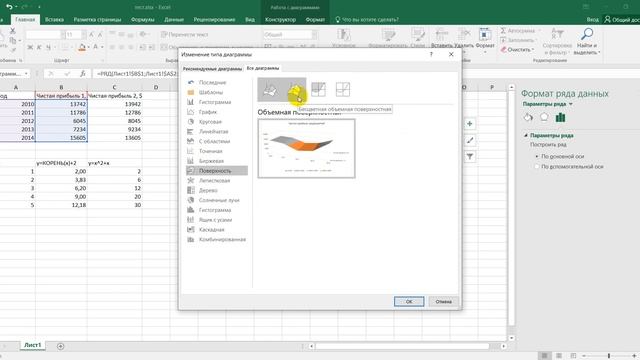The height and width of the screenshot is (360, 640).
Task: Click the Автосумма sigma button
Action: (x=518, y=31)
